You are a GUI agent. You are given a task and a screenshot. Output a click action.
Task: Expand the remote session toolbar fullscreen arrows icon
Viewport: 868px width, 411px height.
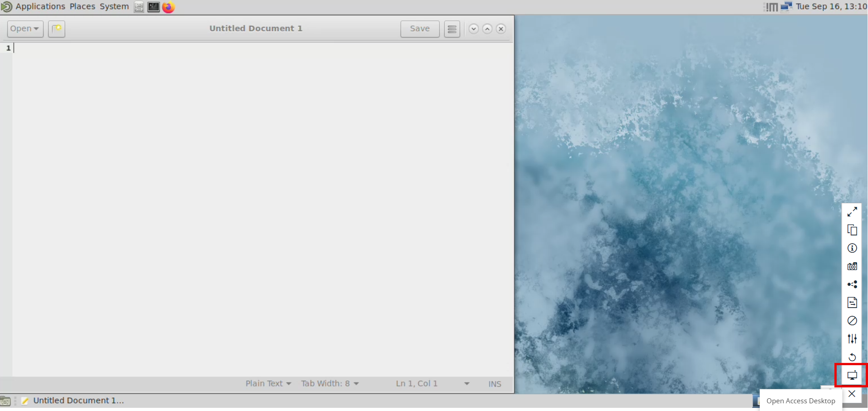coord(852,211)
